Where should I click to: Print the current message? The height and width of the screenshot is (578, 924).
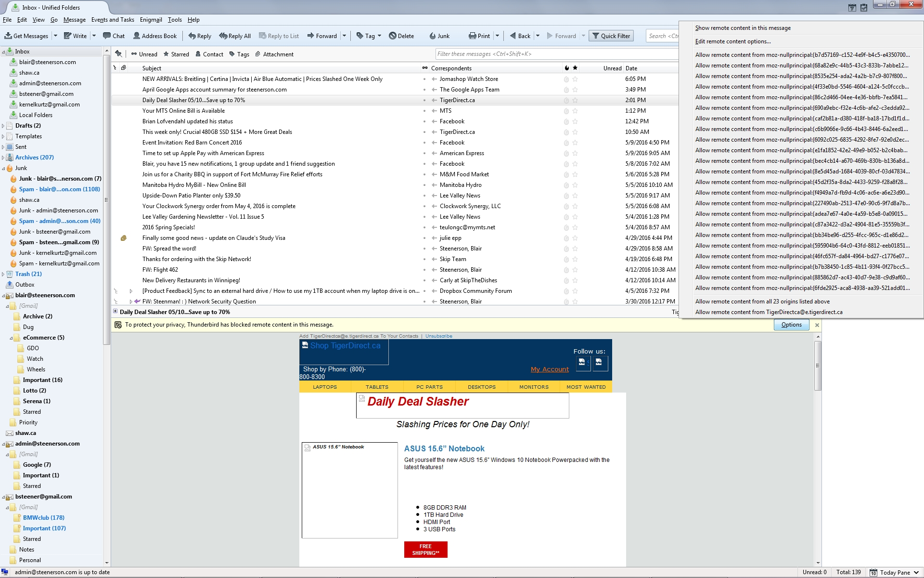tap(479, 36)
